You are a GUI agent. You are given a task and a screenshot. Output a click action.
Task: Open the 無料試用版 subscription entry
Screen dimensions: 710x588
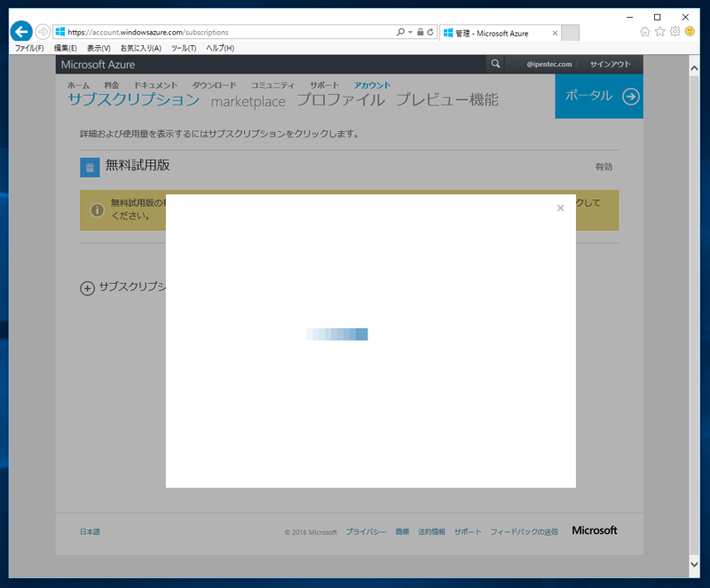pos(138,165)
